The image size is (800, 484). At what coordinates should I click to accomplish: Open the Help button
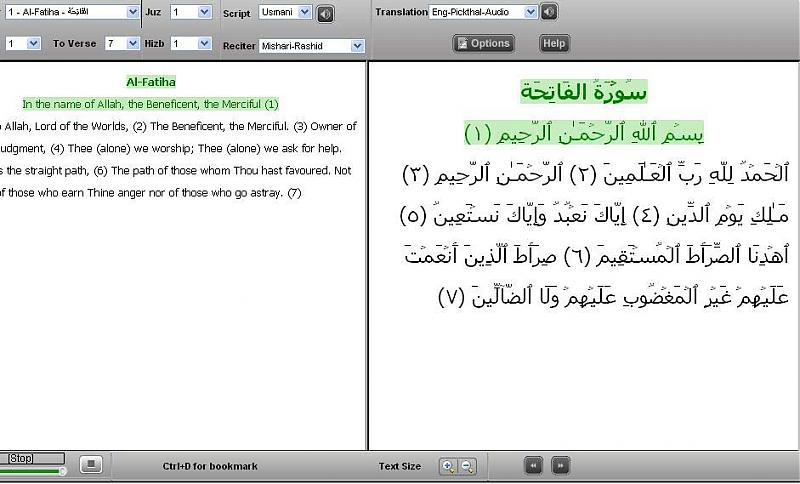[x=554, y=44]
